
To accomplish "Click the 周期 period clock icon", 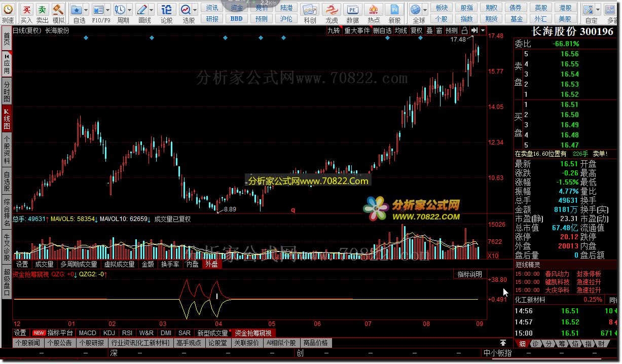I will [120, 9].
